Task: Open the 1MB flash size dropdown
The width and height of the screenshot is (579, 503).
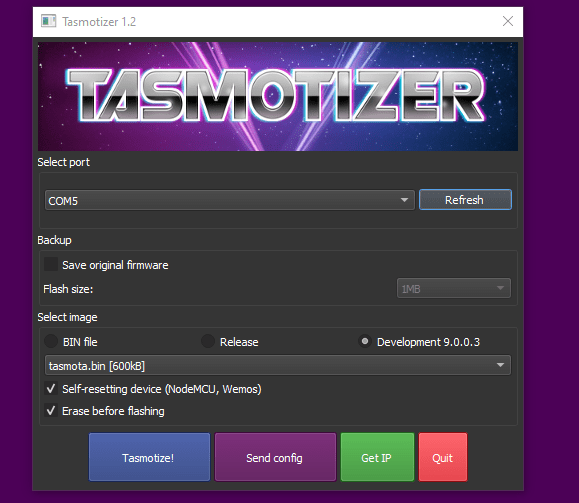Action: point(454,288)
